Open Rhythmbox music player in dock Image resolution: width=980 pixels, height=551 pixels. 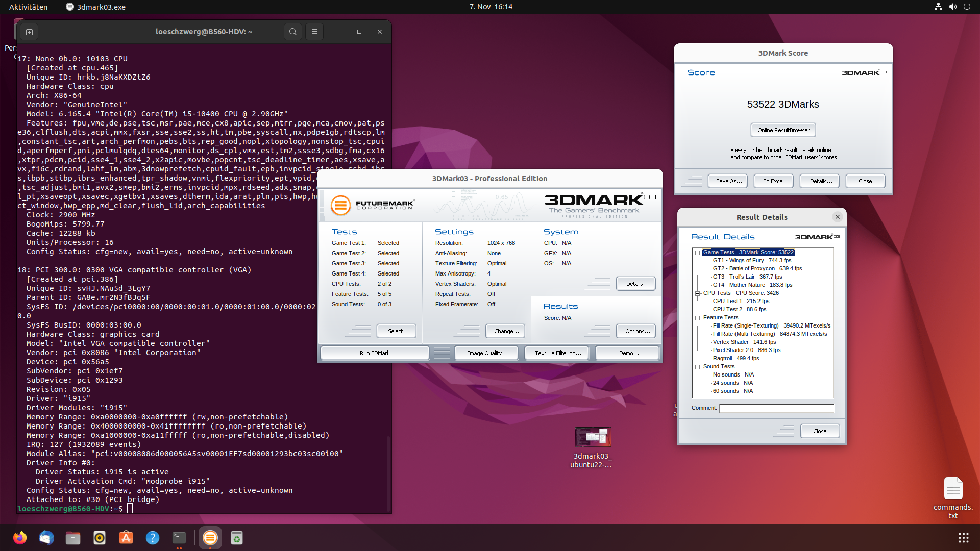100,538
